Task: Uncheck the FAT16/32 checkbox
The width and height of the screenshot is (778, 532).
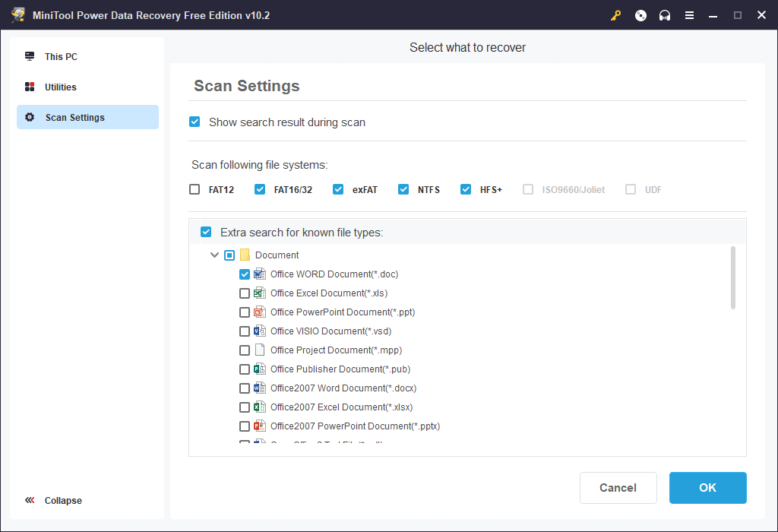Action: click(260, 189)
